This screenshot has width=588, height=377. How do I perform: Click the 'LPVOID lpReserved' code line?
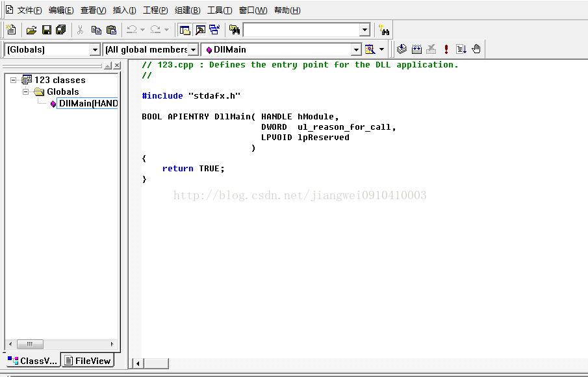click(x=305, y=138)
